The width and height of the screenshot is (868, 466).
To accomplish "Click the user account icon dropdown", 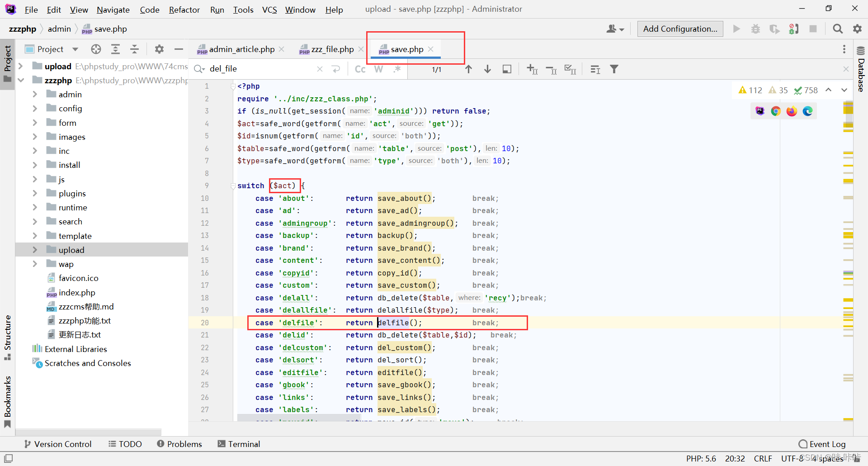I will tap(615, 29).
